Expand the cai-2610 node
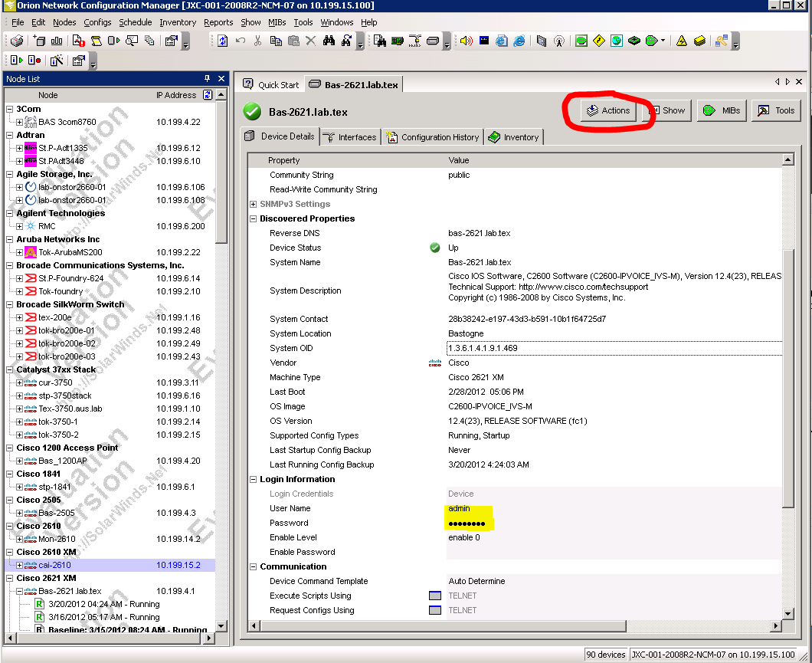Image resolution: width=812 pixels, height=663 pixels. (19, 565)
